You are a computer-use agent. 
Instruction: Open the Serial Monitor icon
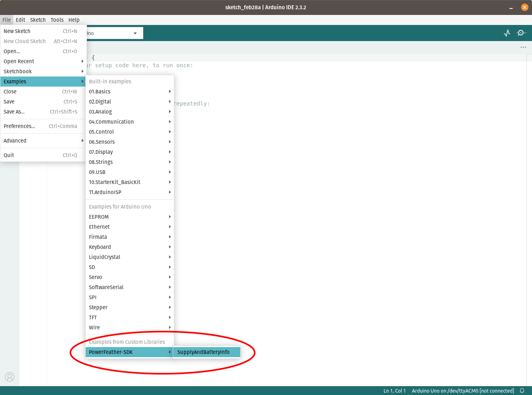(521, 33)
